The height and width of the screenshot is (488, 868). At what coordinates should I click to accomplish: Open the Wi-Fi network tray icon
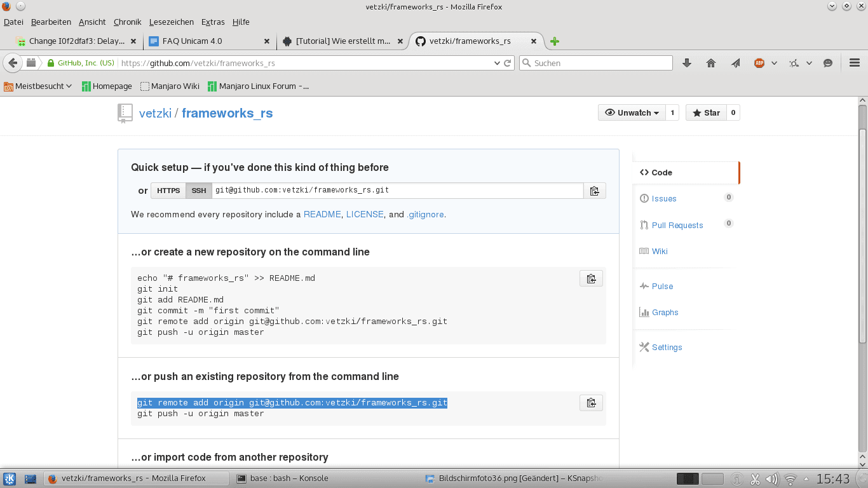tap(790, 479)
